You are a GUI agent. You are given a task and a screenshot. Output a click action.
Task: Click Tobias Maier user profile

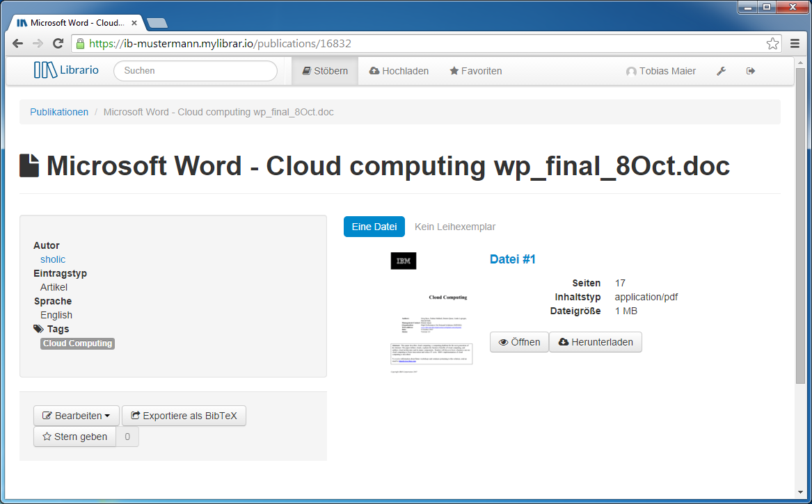661,71
